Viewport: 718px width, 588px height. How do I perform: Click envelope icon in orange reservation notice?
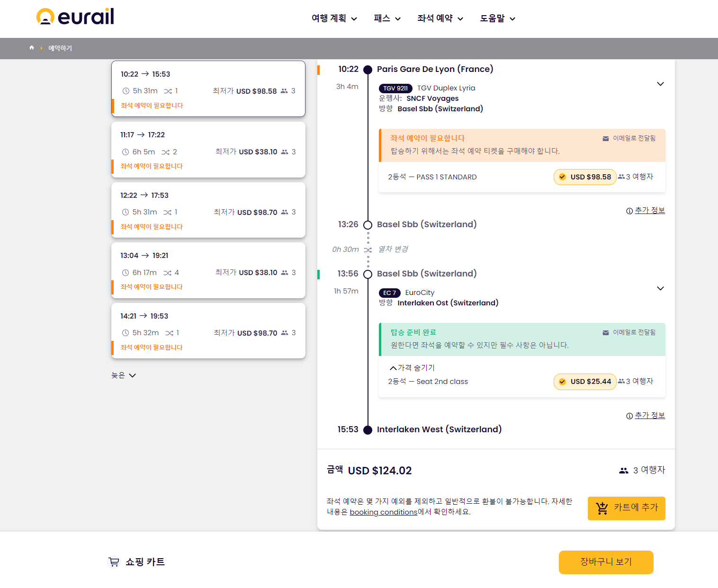(605, 139)
